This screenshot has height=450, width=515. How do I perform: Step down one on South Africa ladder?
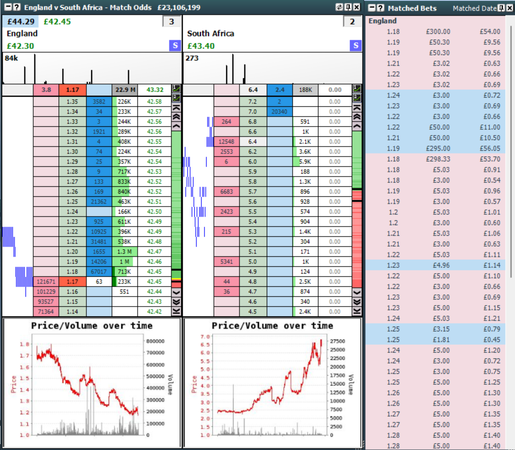tap(357, 292)
